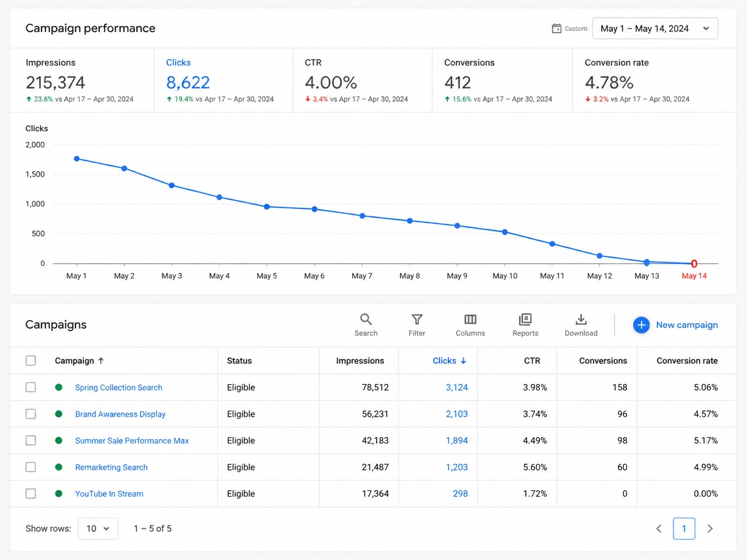Screen dimensions: 747x560
Task: Click the blue plus New campaign icon
Action: tap(641, 325)
